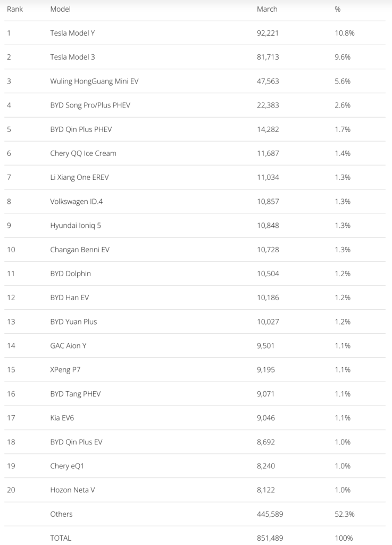Viewport: 392px width, 545px height.
Task: Click the Model column header
Action: tap(60, 9)
